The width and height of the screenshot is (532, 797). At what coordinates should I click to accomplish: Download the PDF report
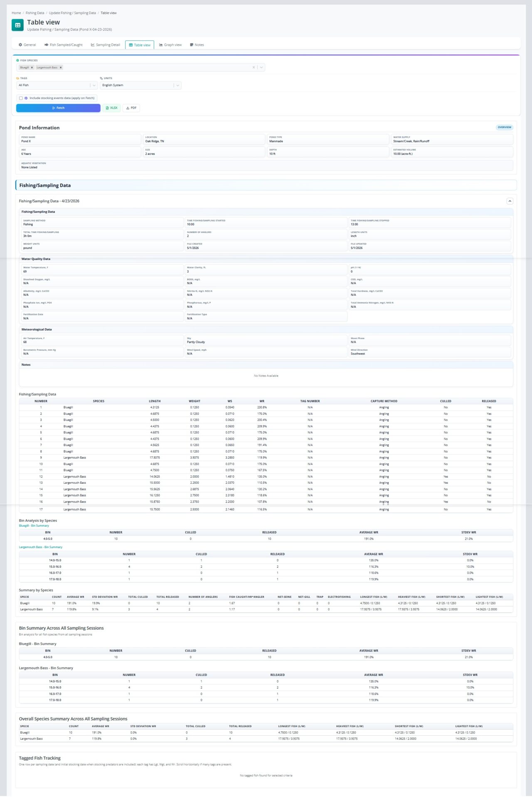[131, 108]
